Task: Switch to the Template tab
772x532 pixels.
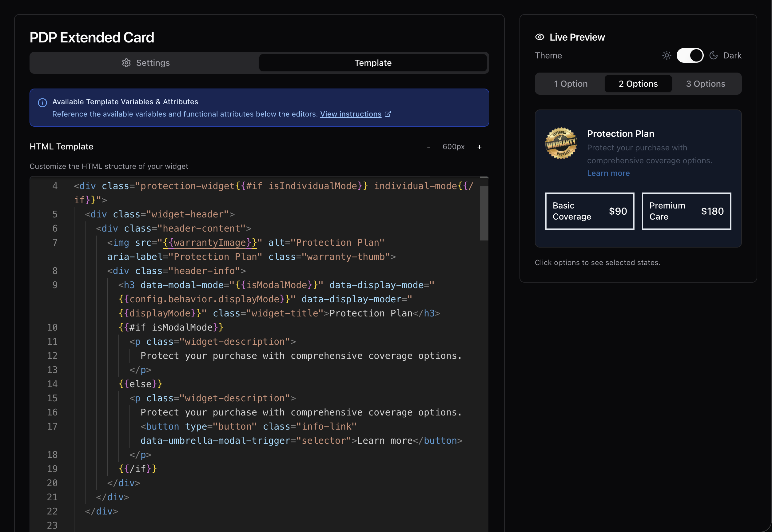Action: pyautogui.click(x=373, y=63)
